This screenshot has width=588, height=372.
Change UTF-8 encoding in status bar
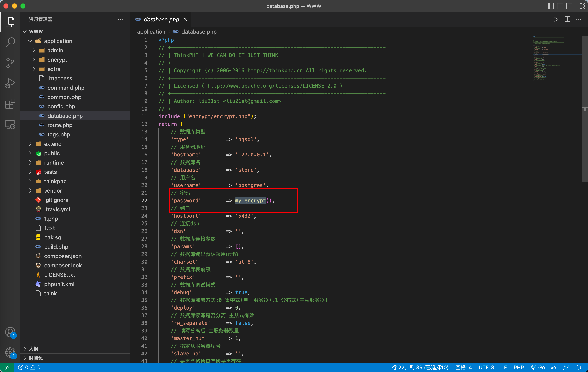[x=486, y=367]
